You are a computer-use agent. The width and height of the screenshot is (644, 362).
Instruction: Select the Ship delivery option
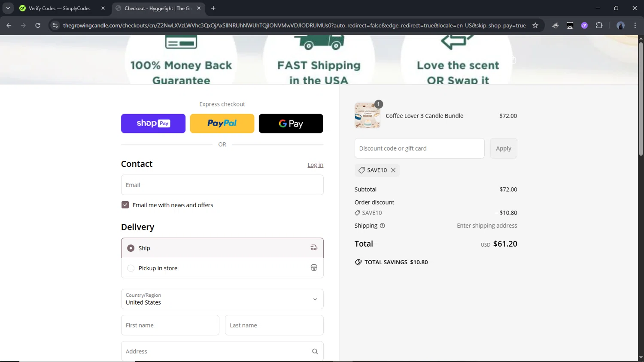(222, 248)
